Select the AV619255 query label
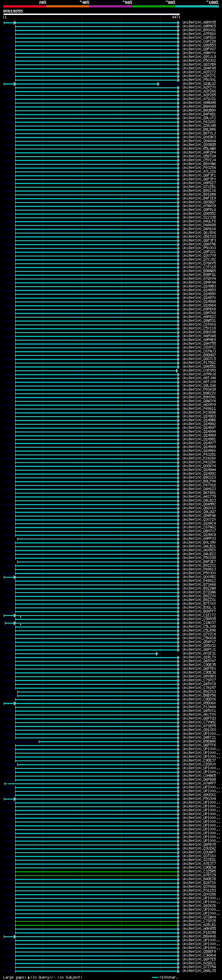Screen dimensions: 222x980 click(13, 11)
